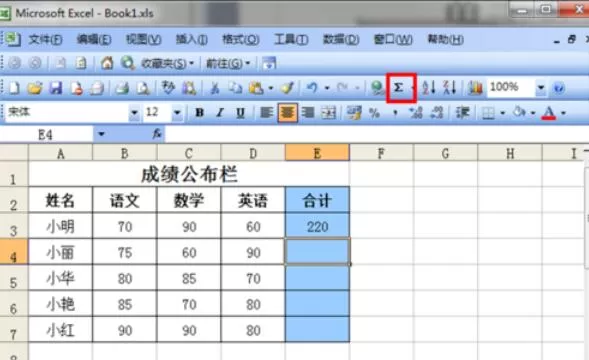The image size is (589, 360).
Task: Create a new blank workbook
Action: tap(14, 88)
